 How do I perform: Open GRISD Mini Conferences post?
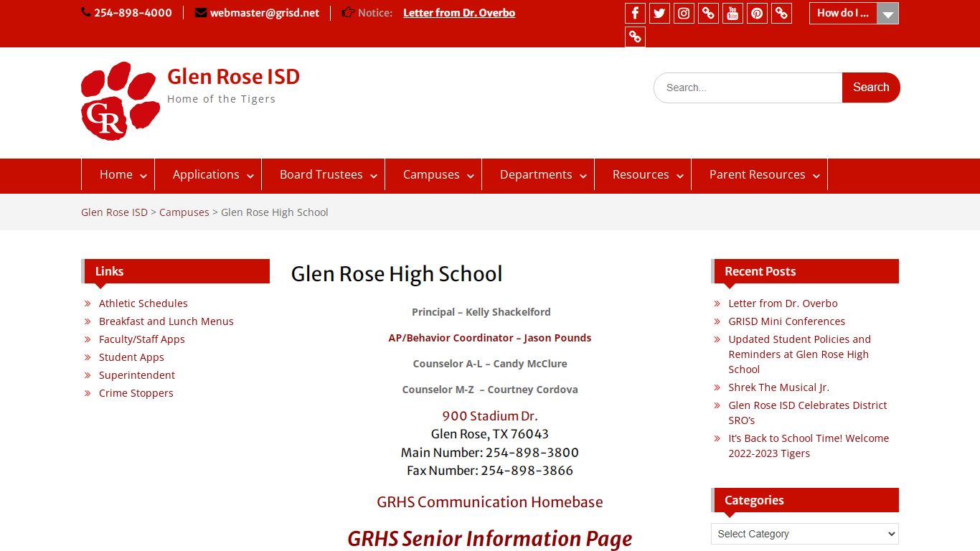point(786,321)
